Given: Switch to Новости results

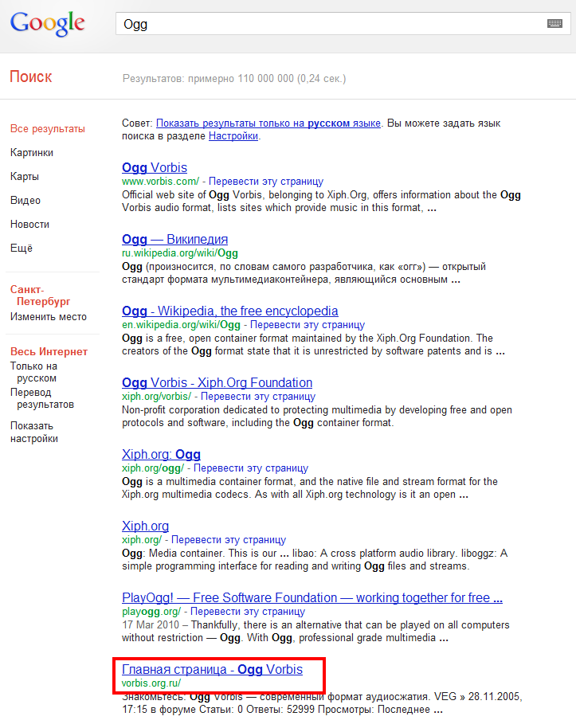Looking at the screenshot, I should 29,225.
